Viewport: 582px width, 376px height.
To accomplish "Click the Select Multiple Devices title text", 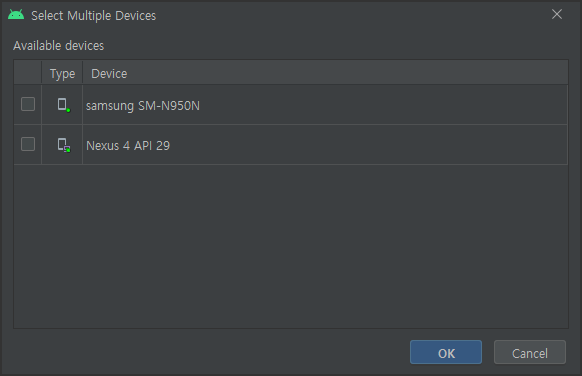I will [x=94, y=16].
